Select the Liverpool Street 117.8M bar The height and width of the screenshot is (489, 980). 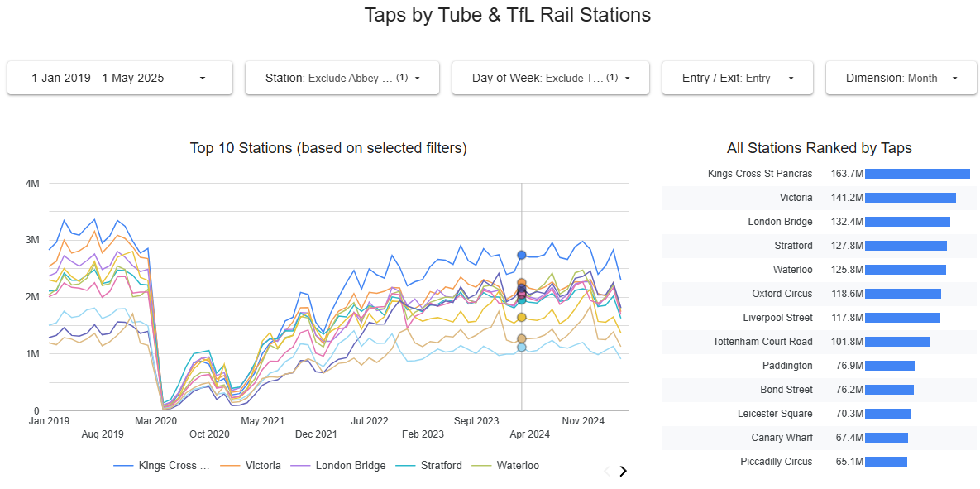point(902,318)
